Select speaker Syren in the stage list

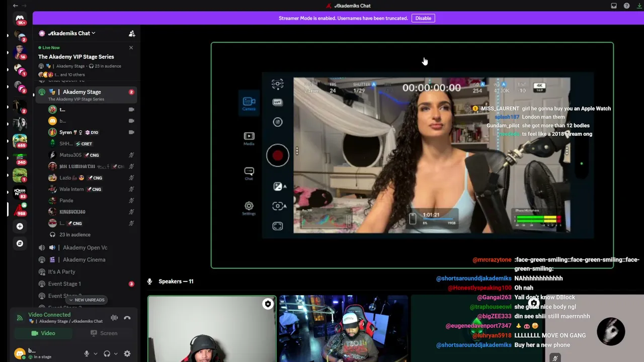pyautogui.click(x=91, y=132)
